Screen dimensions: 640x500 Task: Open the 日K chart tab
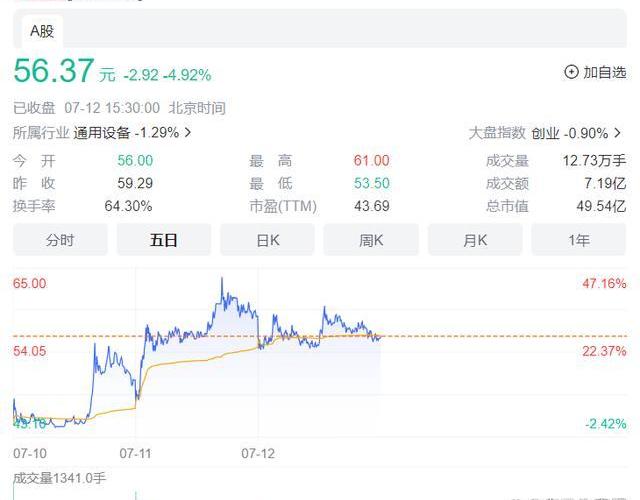[267, 240]
